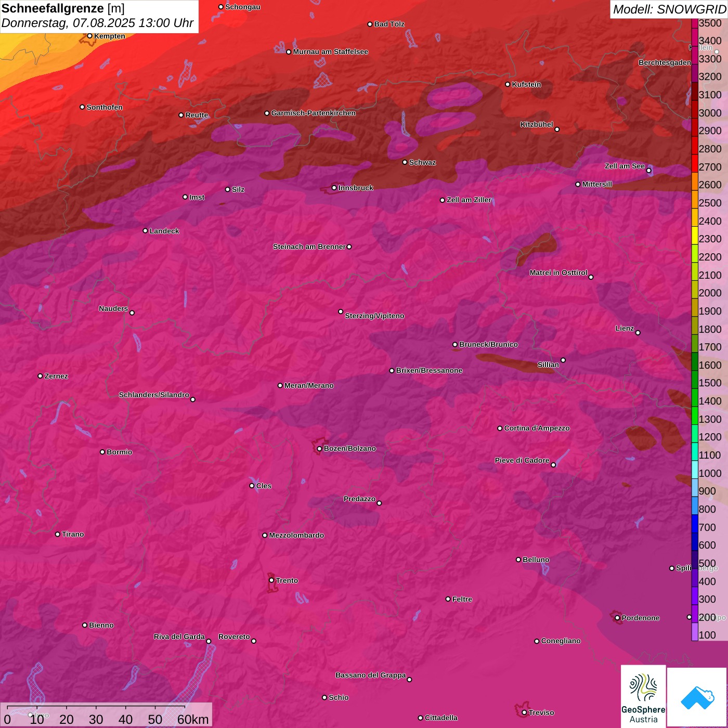This screenshot has height=728, width=728.
Task: Select the Landeck city marker
Action: (145, 231)
